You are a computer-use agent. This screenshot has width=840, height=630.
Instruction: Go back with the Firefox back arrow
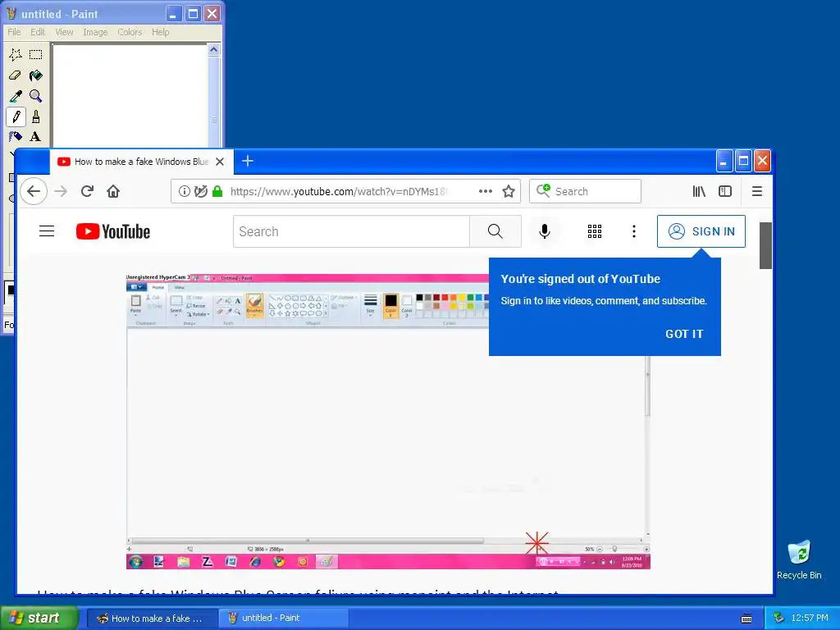point(34,191)
